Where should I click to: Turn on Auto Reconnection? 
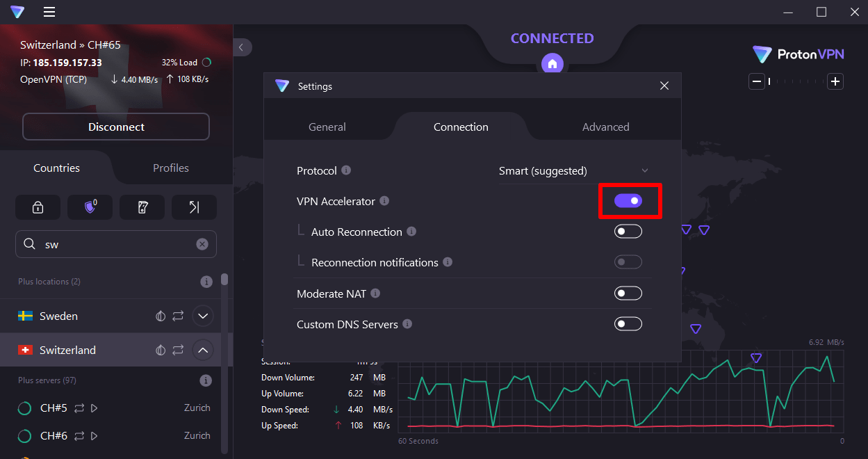point(628,231)
